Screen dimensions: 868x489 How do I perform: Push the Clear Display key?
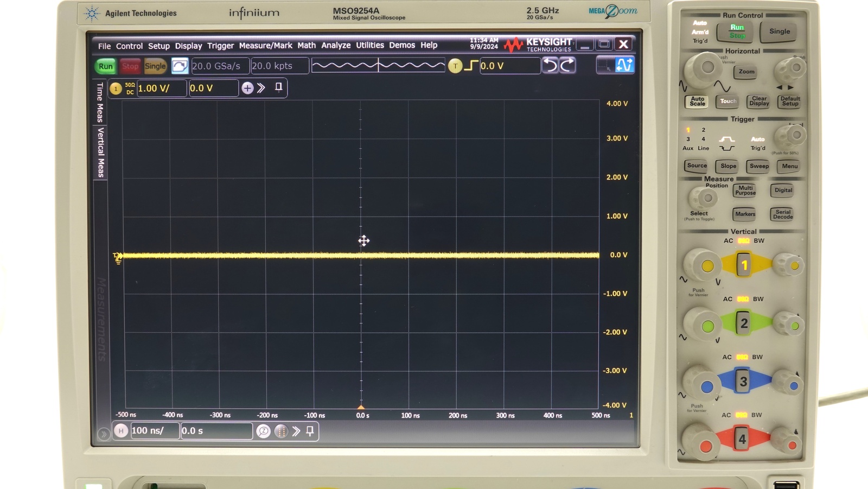[x=759, y=101]
